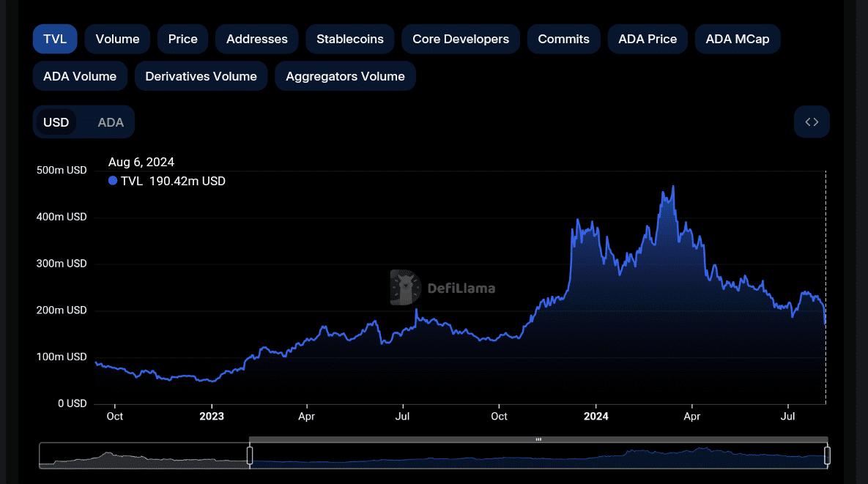Viewport: 868px width, 484px height.
Task: View the Aggregators Volume metric
Action: pyautogui.click(x=345, y=75)
